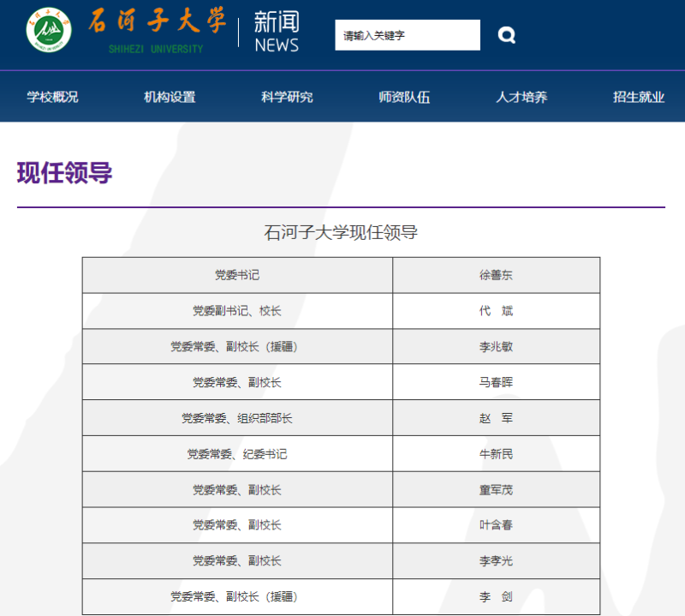Viewport: 685px width, 616px height.
Task: Click the 党委常委、组织部部长 cell
Action: (237, 418)
